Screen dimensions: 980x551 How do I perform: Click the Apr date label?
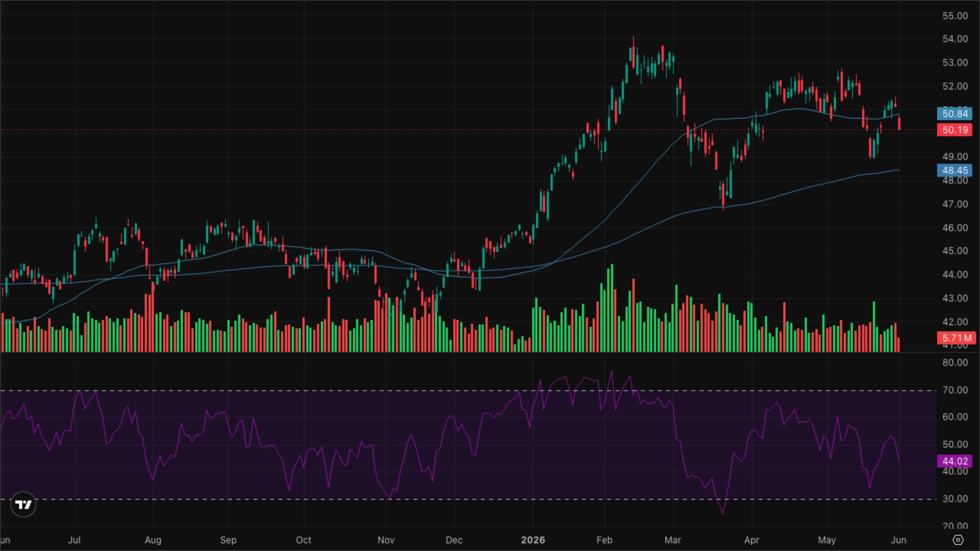752,540
